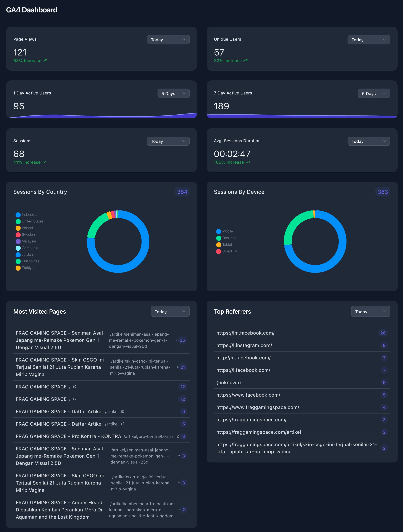
Task: Click external link icon on Skin CSGO row with 21 views
Action: [x=177, y=367]
